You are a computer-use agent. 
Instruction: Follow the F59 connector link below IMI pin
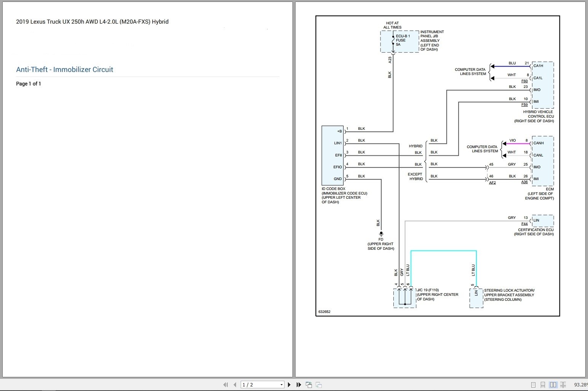click(x=524, y=104)
